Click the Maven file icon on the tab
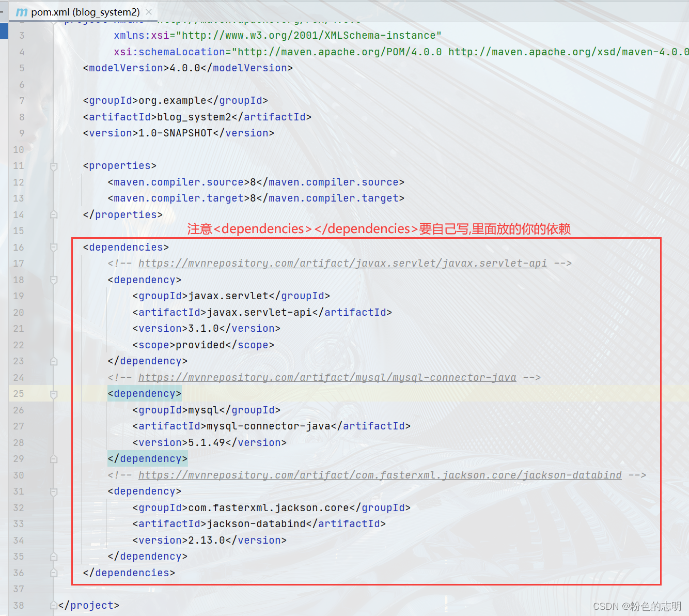The image size is (689, 616). point(22,12)
